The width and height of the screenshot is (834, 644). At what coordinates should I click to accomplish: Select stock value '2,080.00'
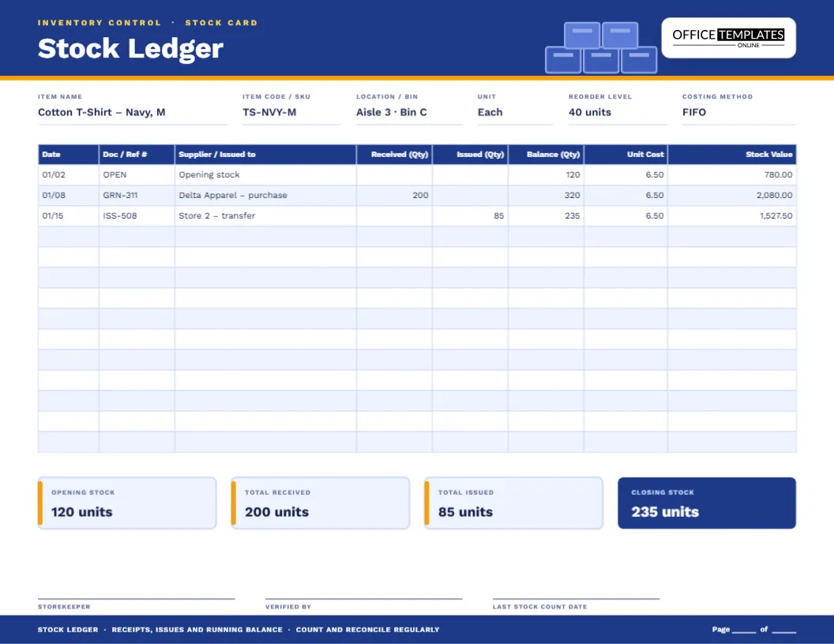(732, 195)
